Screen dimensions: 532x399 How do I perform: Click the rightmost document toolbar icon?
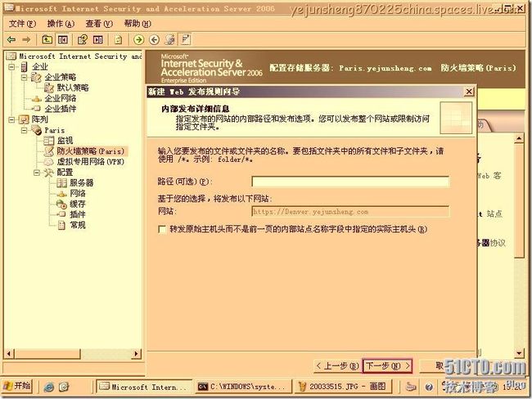tap(186, 40)
